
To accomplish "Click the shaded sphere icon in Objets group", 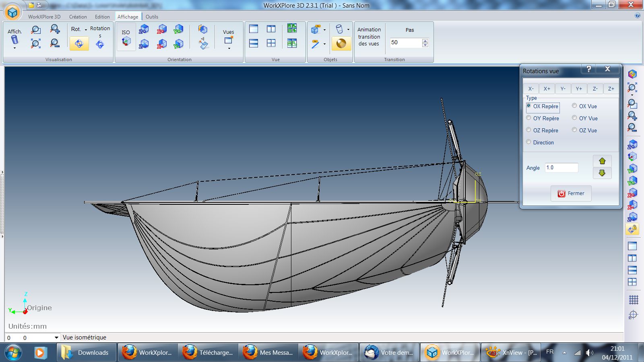I will pos(341,43).
